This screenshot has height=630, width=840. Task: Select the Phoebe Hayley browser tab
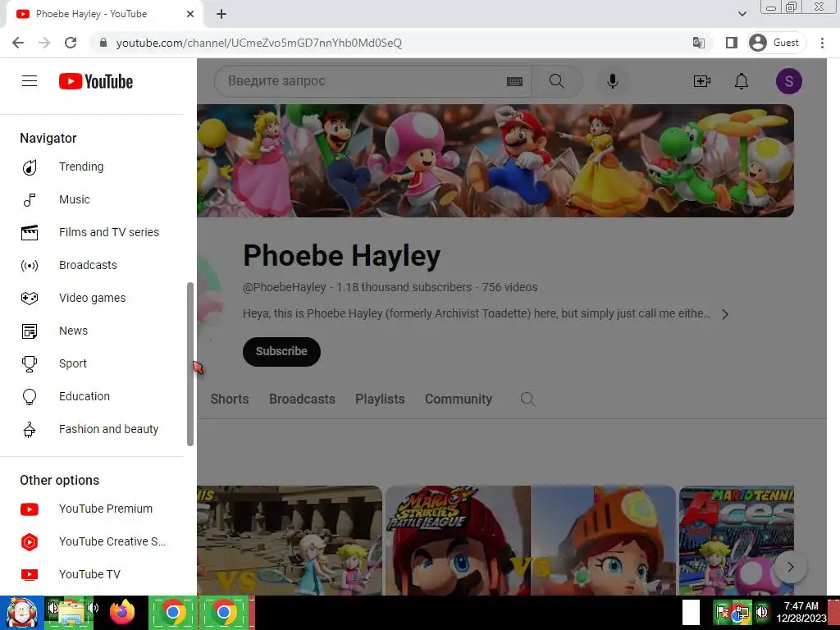pyautogui.click(x=104, y=14)
